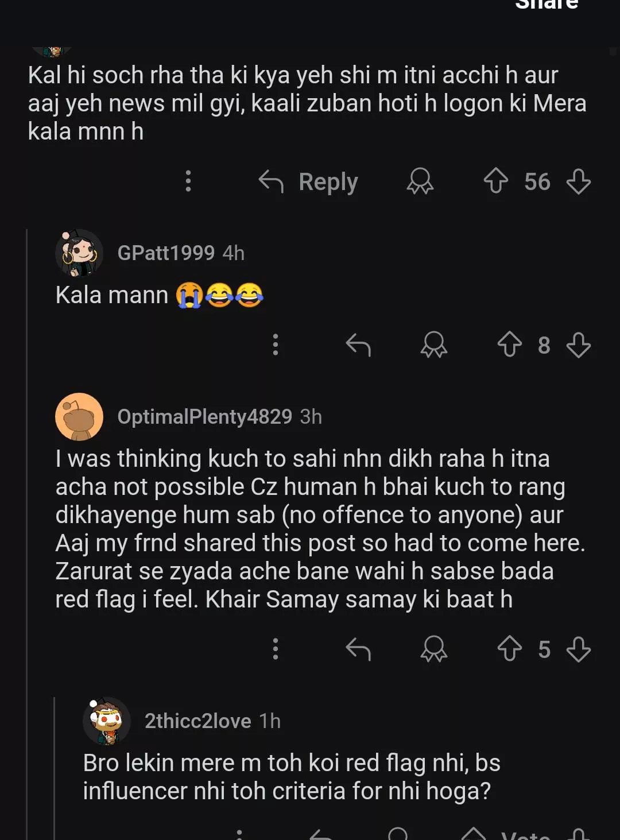Reply to OptimalPlenty4829's comment
The image size is (620, 840).
click(x=358, y=649)
